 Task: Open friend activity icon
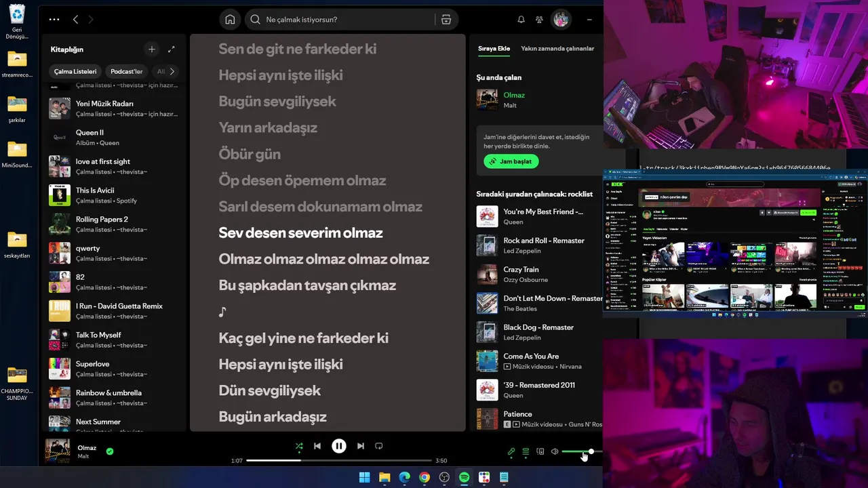click(539, 20)
